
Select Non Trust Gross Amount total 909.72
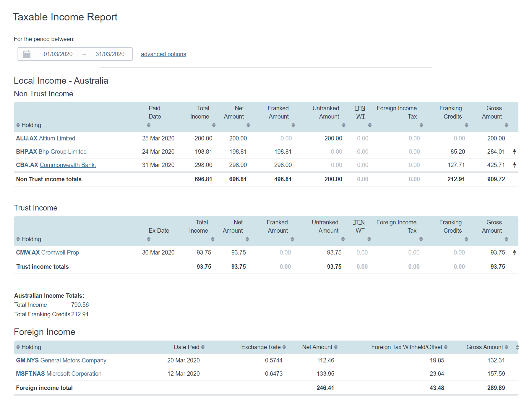pos(496,179)
